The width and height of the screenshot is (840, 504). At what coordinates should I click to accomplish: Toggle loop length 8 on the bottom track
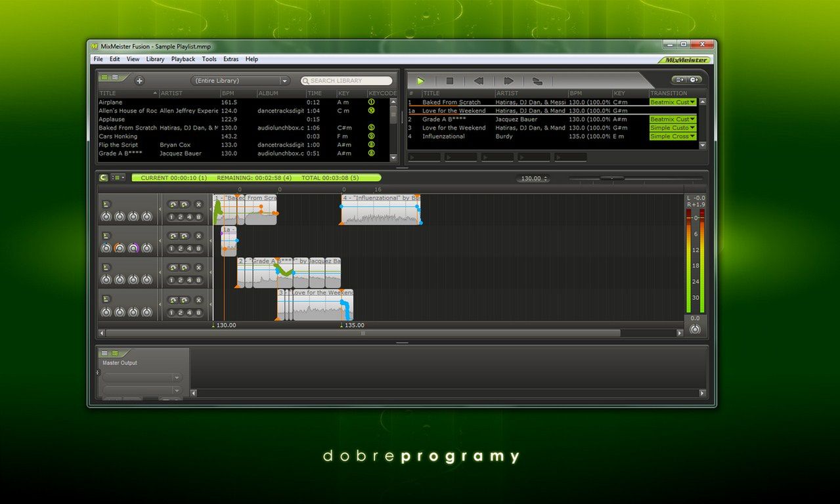[x=198, y=312]
